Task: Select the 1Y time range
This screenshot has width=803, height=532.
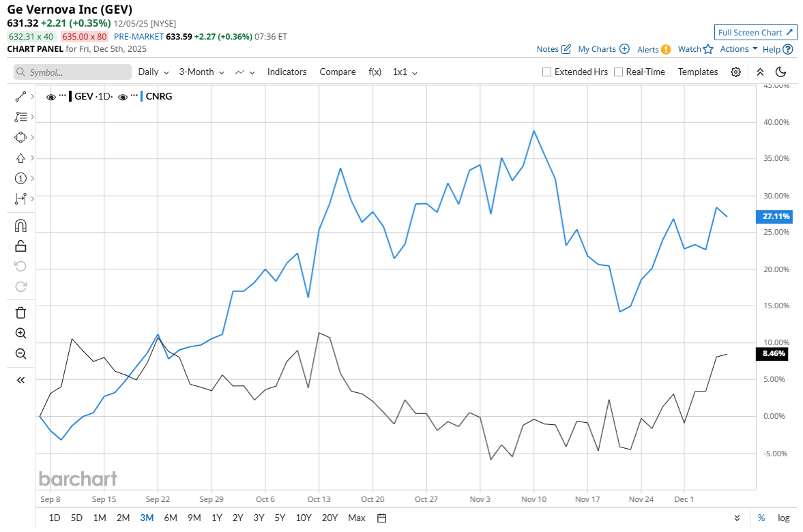Action: 217,518
